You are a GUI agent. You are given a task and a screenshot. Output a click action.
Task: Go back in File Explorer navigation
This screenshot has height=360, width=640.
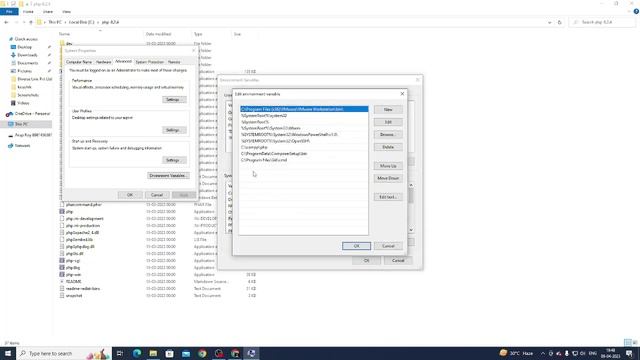click(6, 22)
